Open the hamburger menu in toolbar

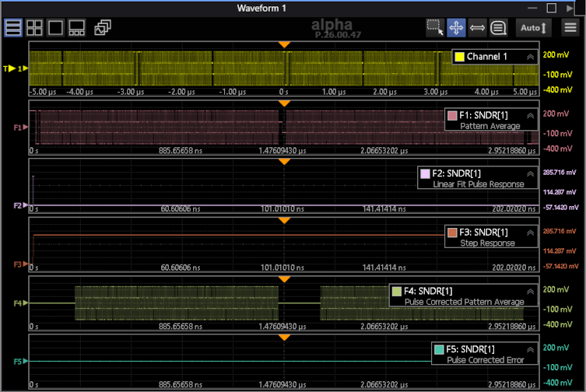pyautogui.click(x=570, y=28)
